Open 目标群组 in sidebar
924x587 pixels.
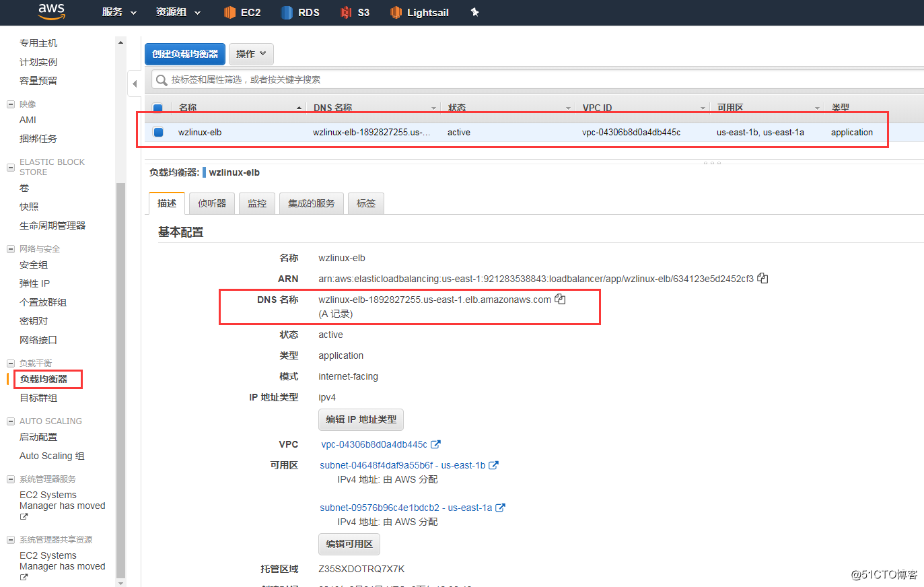(38, 398)
